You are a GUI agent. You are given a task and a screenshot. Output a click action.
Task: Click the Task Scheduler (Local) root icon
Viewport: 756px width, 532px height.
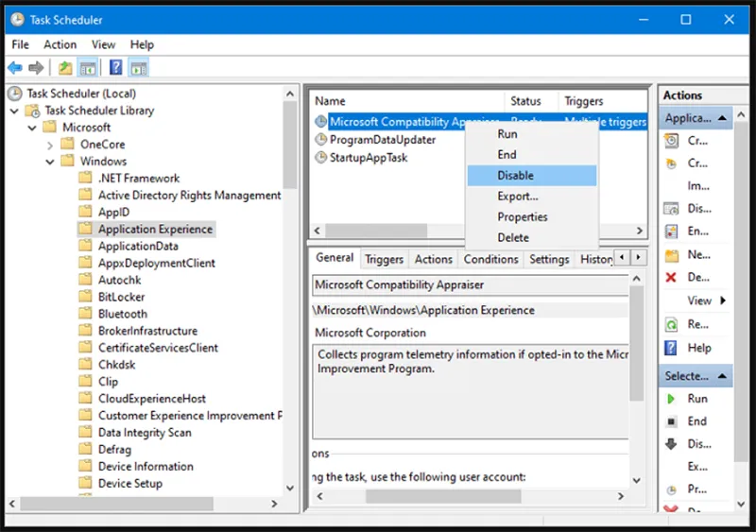(15, 94)
